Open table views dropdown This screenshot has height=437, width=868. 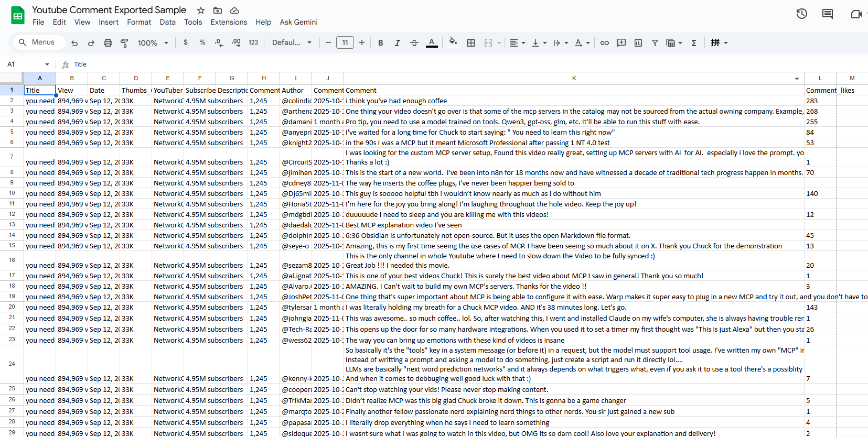tap(674, 43)
